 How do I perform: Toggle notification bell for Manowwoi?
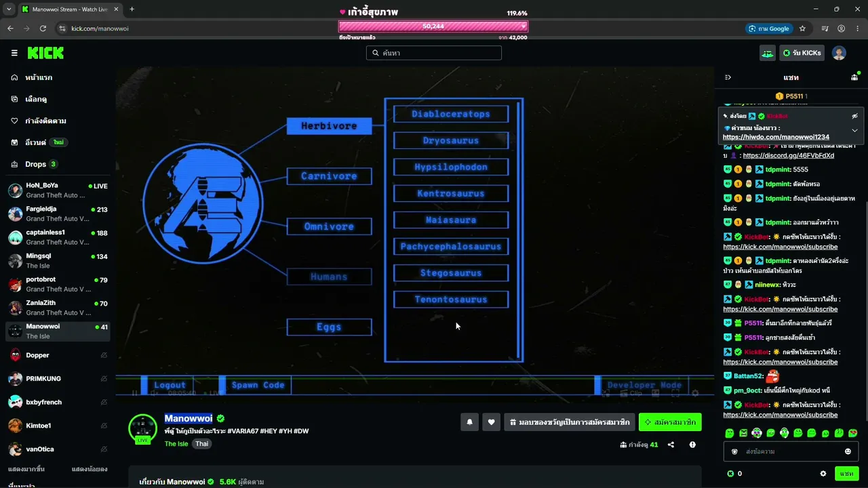[x=469, y=422]
